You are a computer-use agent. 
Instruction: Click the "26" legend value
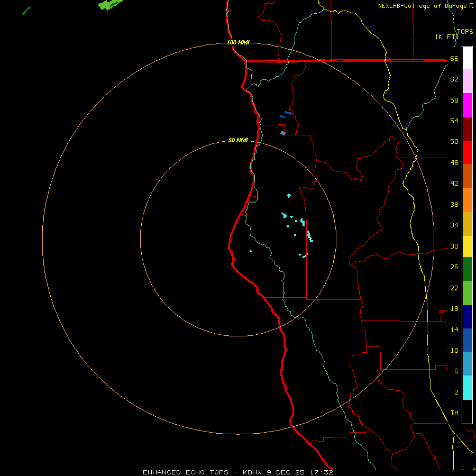[x=454, y=267]
